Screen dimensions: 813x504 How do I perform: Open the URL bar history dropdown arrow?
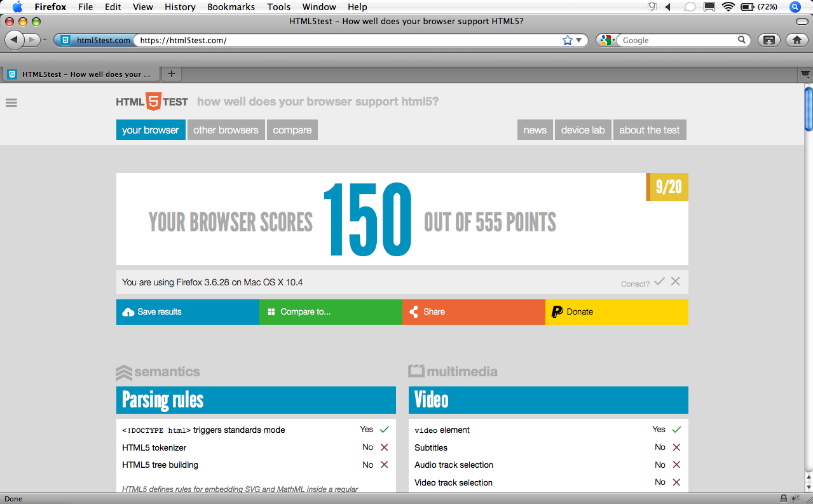tap(579, 40)
